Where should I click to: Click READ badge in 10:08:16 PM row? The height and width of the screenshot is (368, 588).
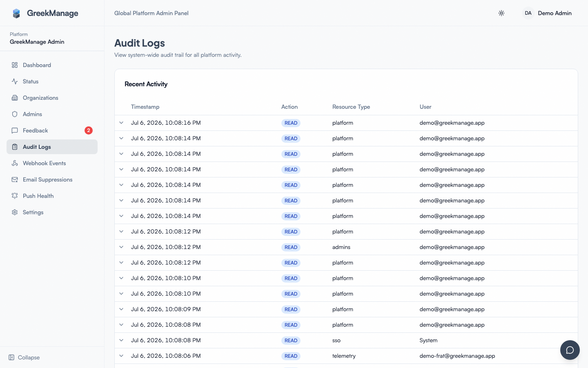[291, 123]
